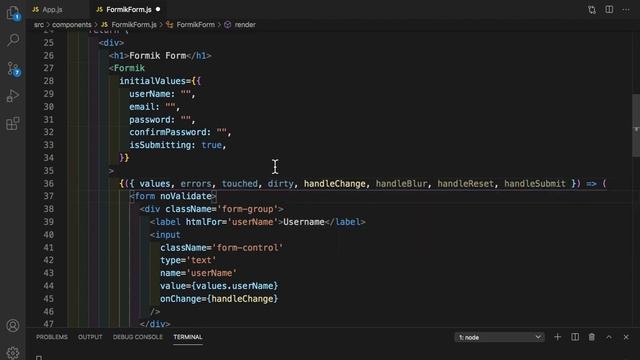Split the editor to the right

[x=609, y=9]
